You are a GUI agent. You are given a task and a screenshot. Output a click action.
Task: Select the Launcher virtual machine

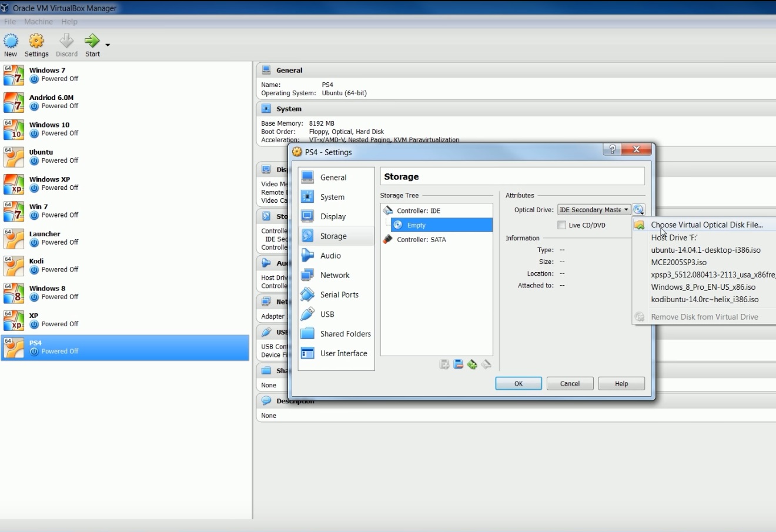pyautogui.click(x=125, y=238)
